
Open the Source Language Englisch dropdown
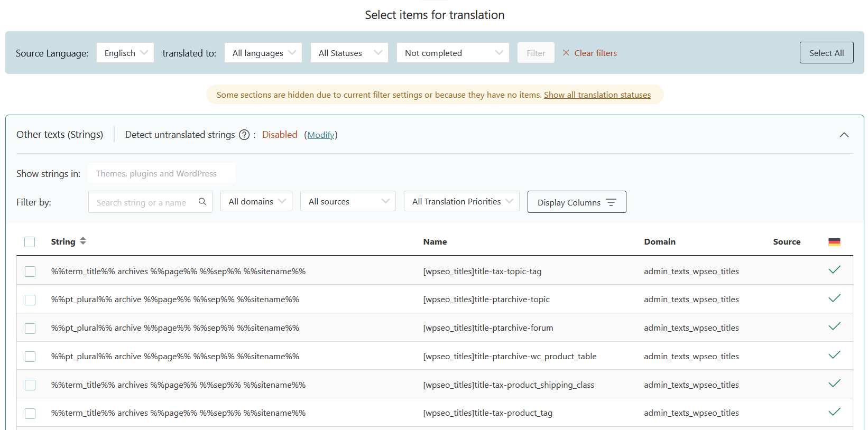[125, 53]
